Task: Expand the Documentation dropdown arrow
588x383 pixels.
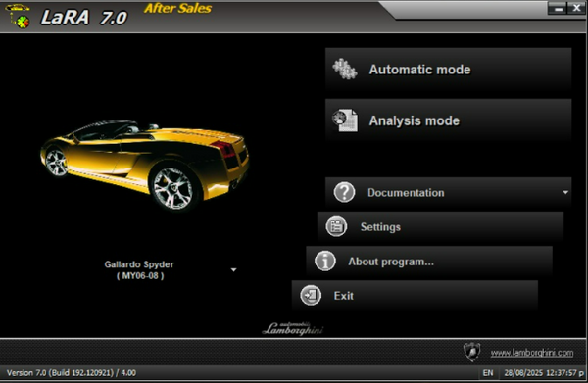Action: pyautogui.click(x=565, y=192)
